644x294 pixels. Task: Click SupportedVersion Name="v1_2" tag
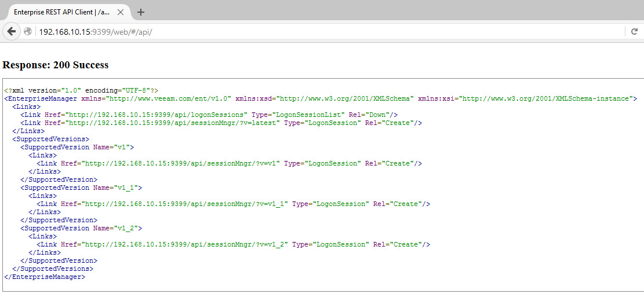tap(81, 228)
